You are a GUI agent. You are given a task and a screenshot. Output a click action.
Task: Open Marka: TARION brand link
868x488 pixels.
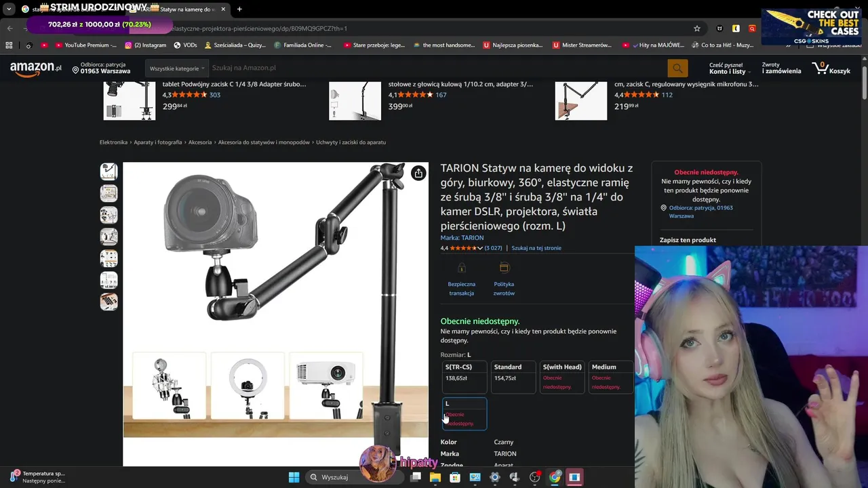click(462, 238)
